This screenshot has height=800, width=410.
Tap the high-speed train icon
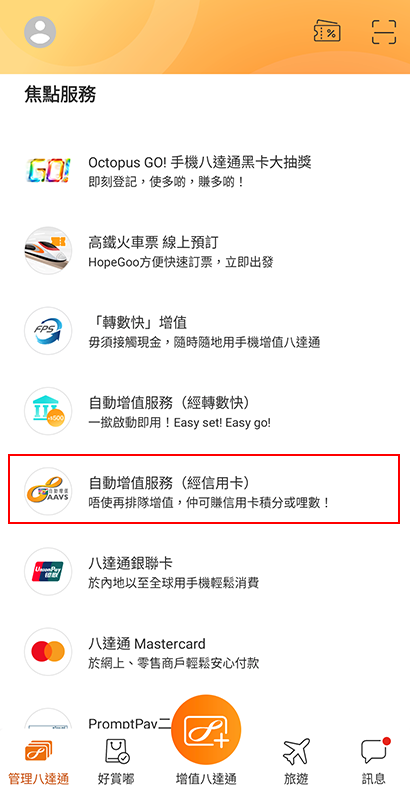tap(48, 251)
